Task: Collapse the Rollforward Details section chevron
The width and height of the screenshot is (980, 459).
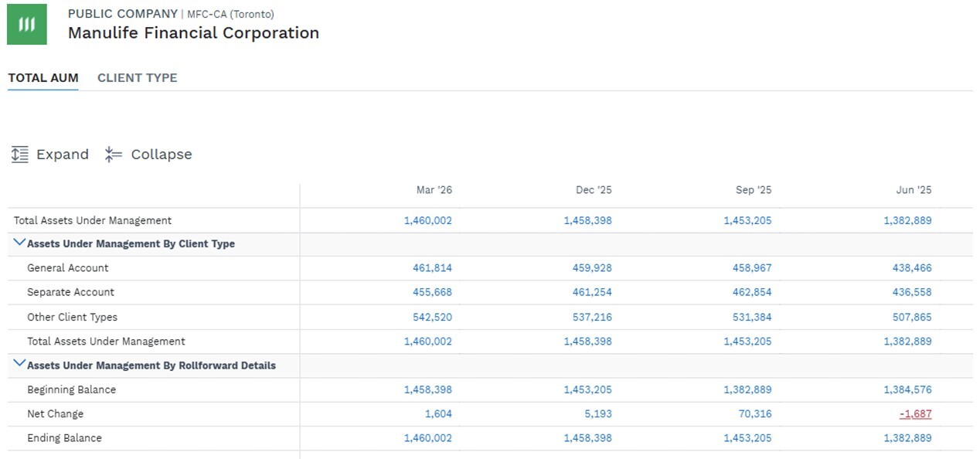Action: 20,365
